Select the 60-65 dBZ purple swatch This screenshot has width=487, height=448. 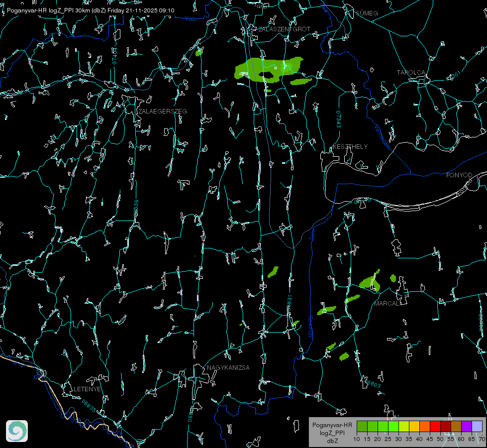point(467,426)
